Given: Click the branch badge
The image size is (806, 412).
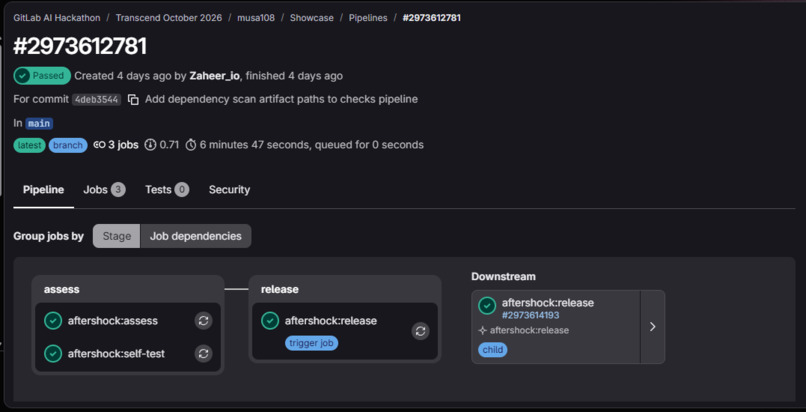Looking at the screenshot, I should [x=68, y=145].
